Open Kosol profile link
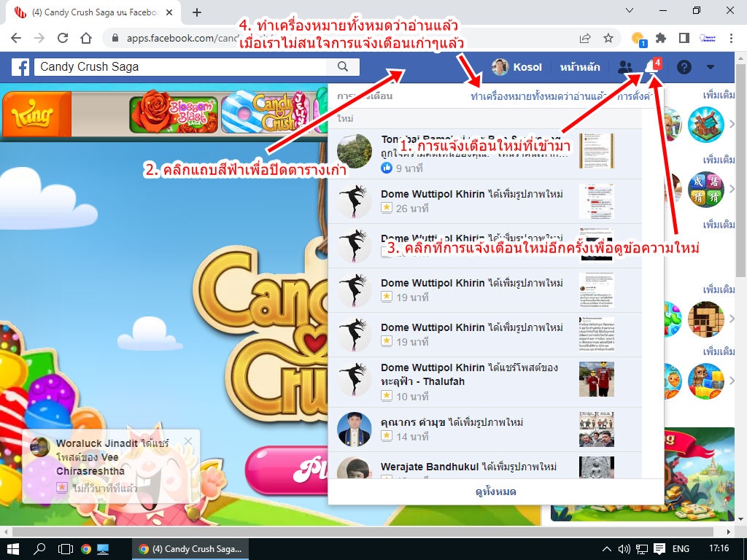 [x=517, y=67]
